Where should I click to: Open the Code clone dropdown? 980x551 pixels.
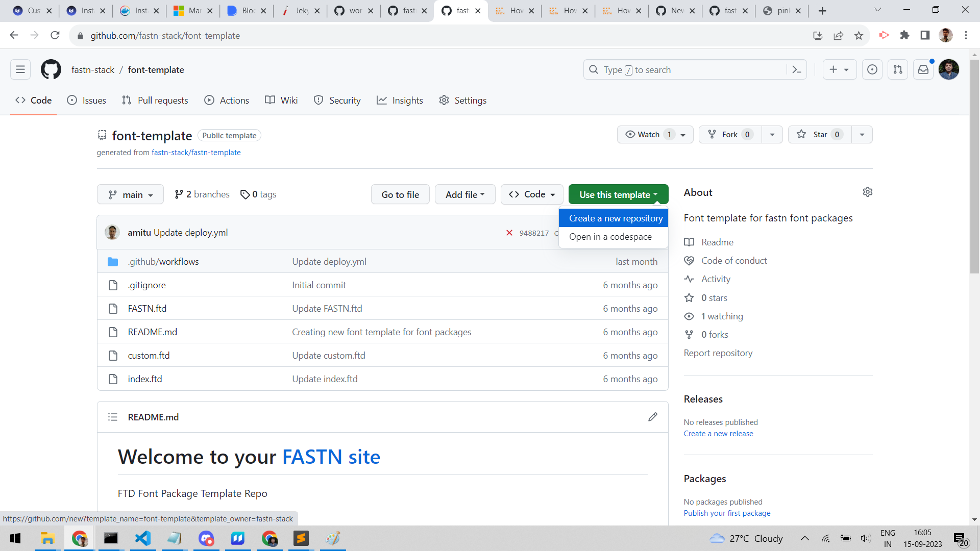click(x=532, y=194)
